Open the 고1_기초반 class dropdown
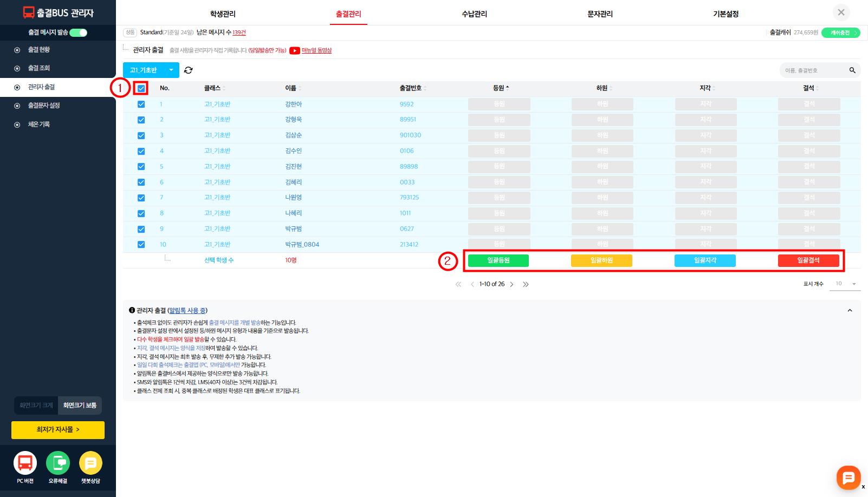Viewport: 868px width, 497px height. click(151, 70)
